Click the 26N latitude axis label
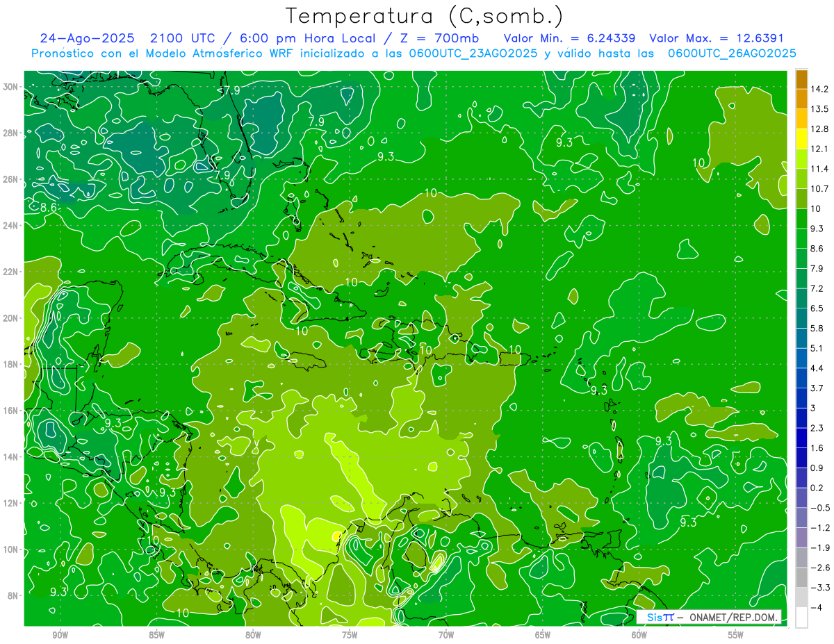This screenshot has width=834, height=644. click(12, 179)
